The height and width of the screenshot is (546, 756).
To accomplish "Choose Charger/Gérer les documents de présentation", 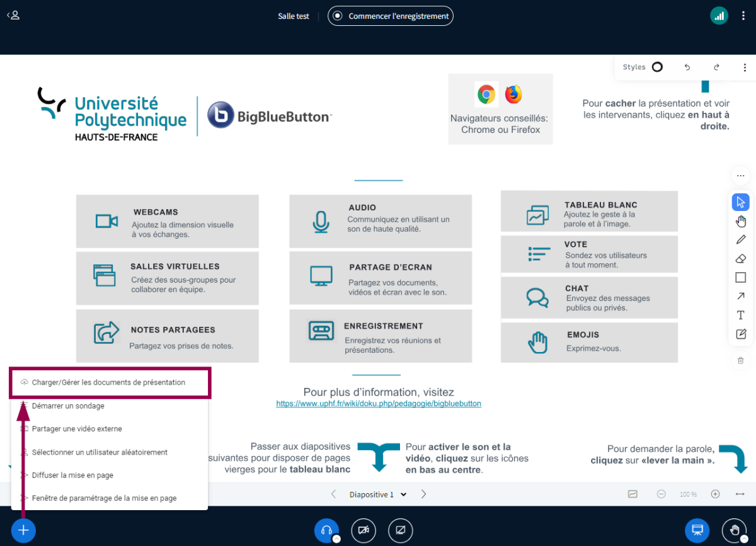I will coord(108,382).
